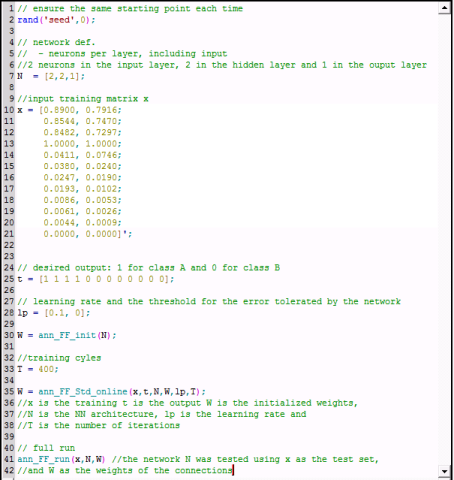Click the ann_FF_run function call
This screenshot has height=480, width=454.
tap(61, 459)
